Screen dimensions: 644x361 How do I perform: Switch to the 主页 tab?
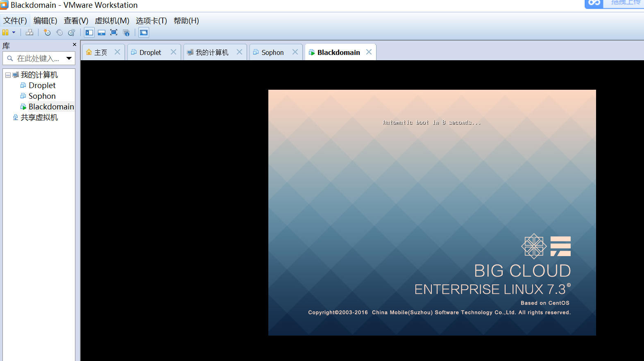tap(101, 52)
